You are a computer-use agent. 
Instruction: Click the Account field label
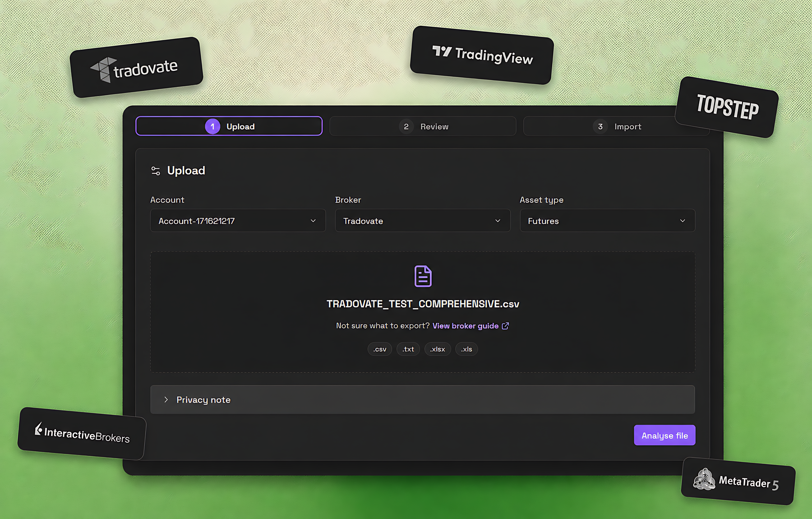click(x=167, y=200)
